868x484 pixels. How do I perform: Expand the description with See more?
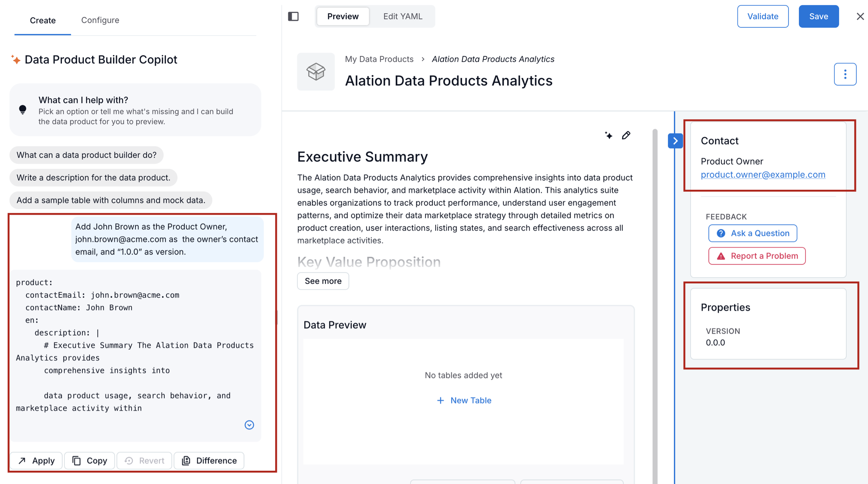[323, 281]
